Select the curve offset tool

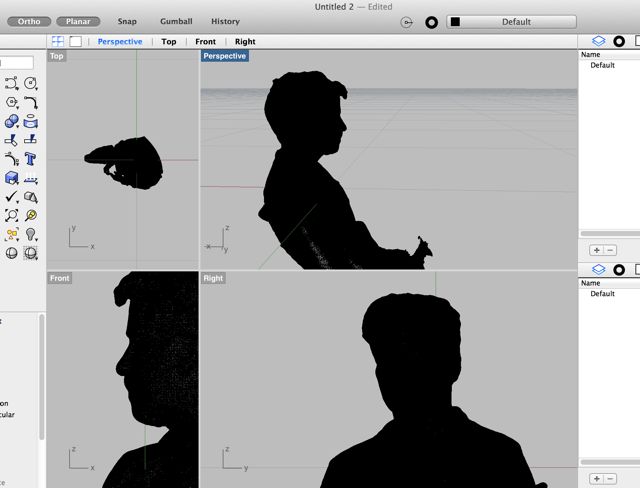11,159
